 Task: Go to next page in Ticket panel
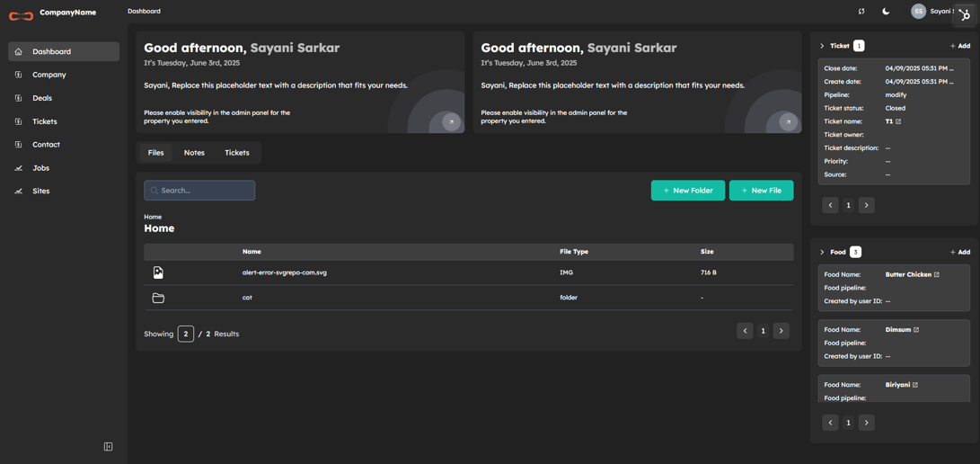tap(866, 205)
